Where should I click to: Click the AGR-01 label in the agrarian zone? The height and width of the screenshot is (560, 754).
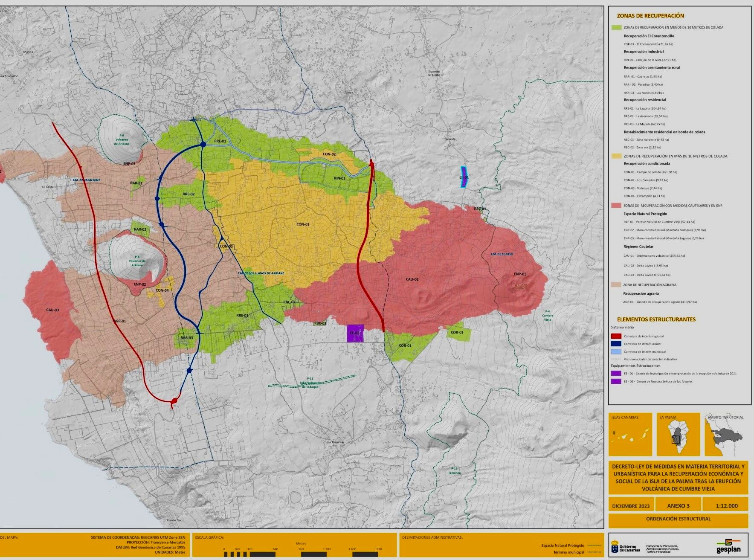[120, 321]
